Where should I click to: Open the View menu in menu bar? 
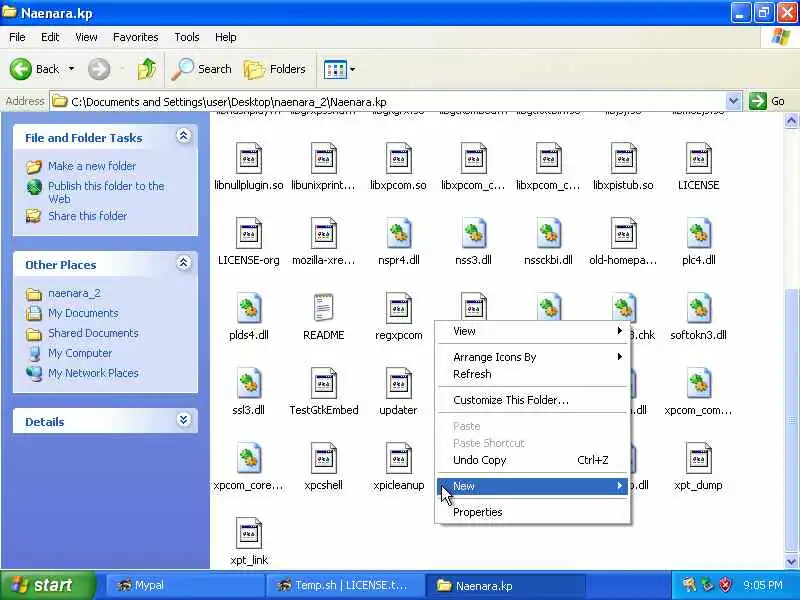[86, 37]
